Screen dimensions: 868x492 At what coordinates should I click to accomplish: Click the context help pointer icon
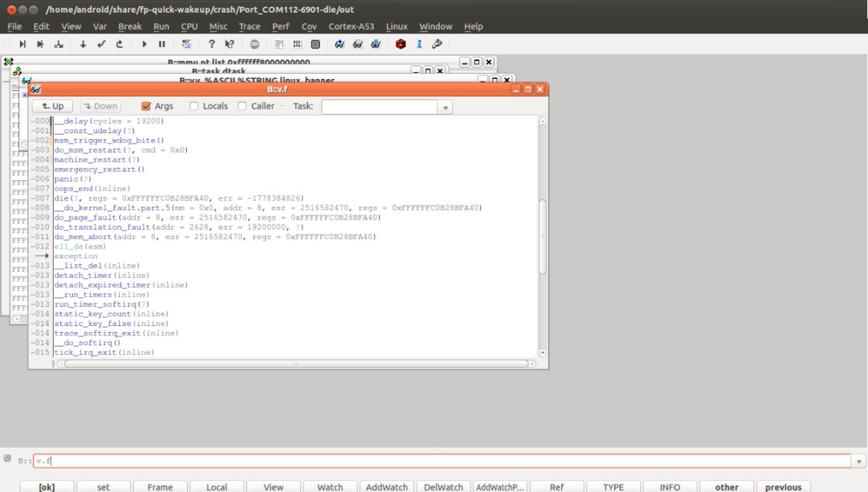(229, 44)
